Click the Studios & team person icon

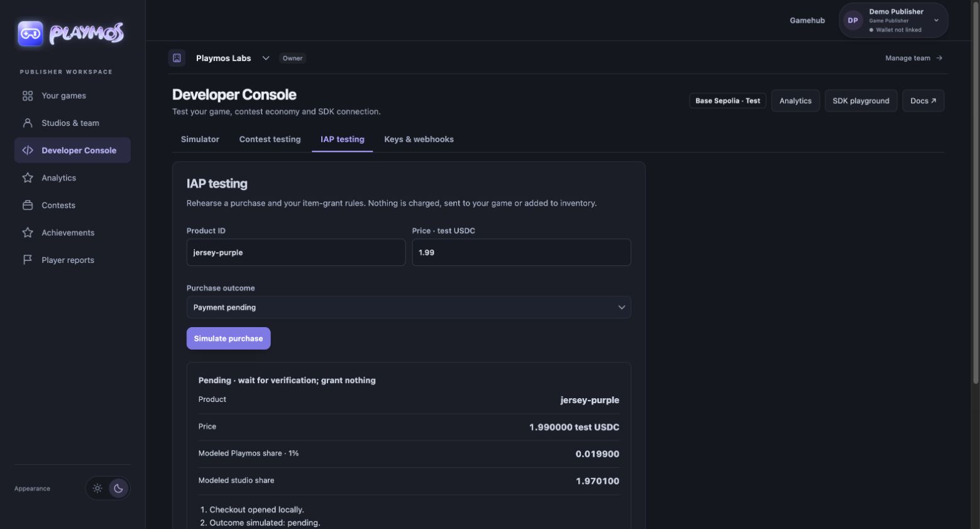click(28, 123)
